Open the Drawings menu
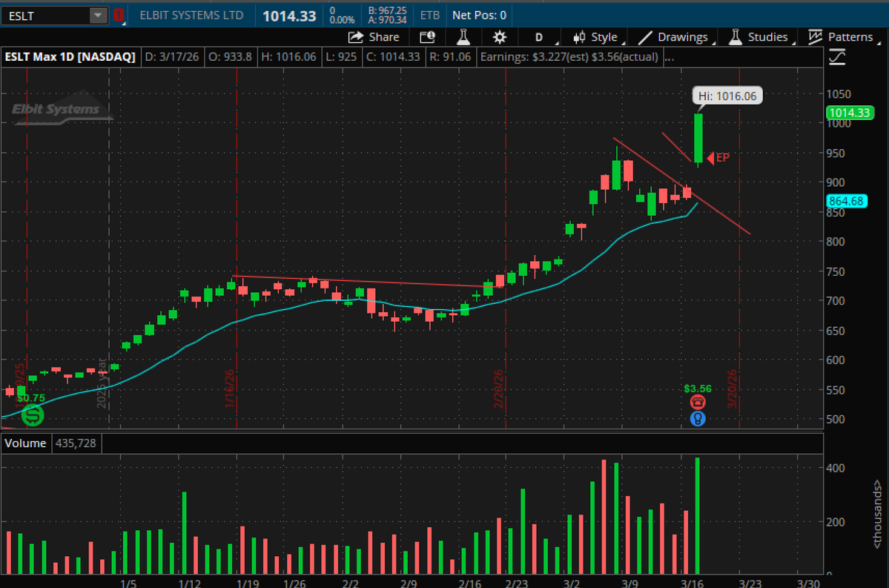The width and height of the screenshot is (889, 588). (x=675, y=37)
